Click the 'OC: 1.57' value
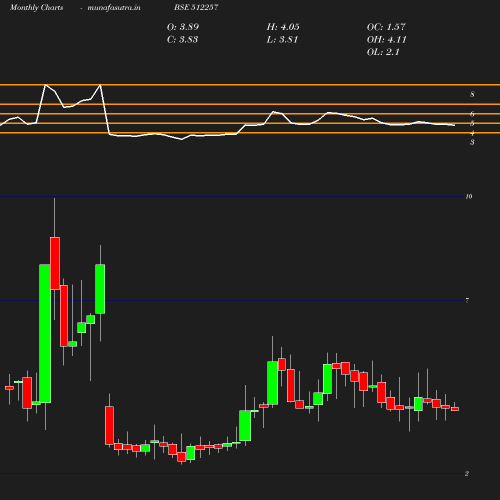 (x=386, y=27)
